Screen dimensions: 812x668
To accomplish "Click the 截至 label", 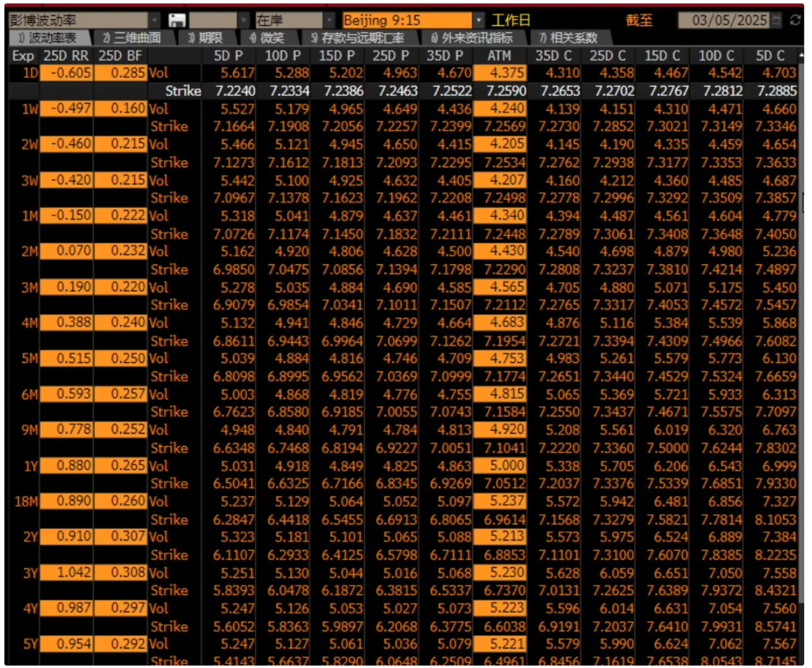I will pyautogui.click(x=639, y=20).
